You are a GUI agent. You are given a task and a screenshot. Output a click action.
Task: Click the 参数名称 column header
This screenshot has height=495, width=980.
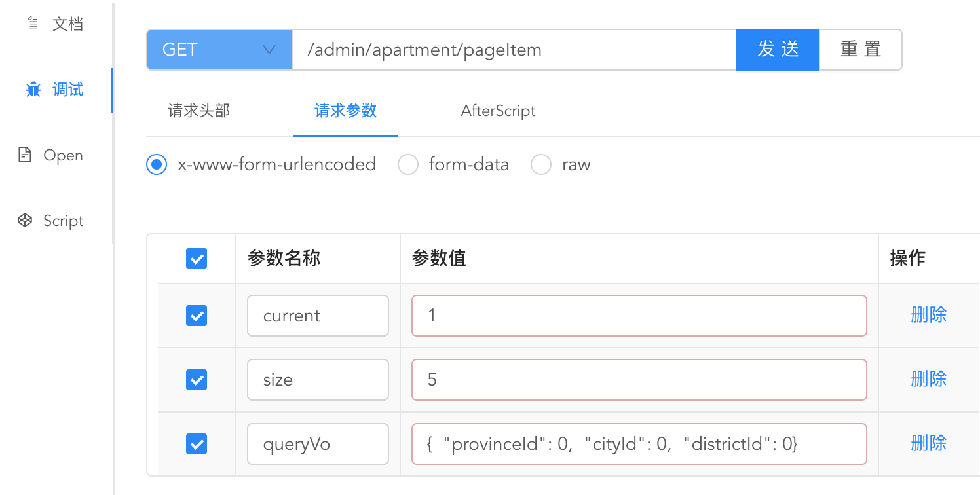pos(284,259)
